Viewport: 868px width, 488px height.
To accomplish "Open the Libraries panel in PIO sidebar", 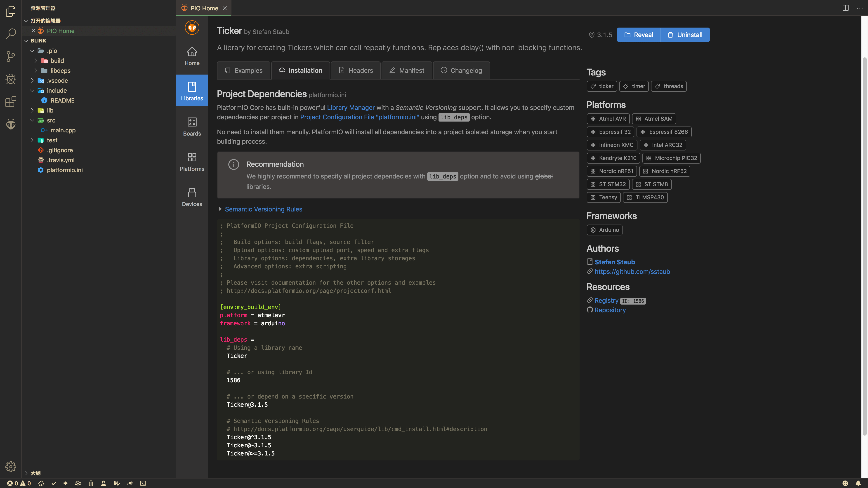I will 192,90.
